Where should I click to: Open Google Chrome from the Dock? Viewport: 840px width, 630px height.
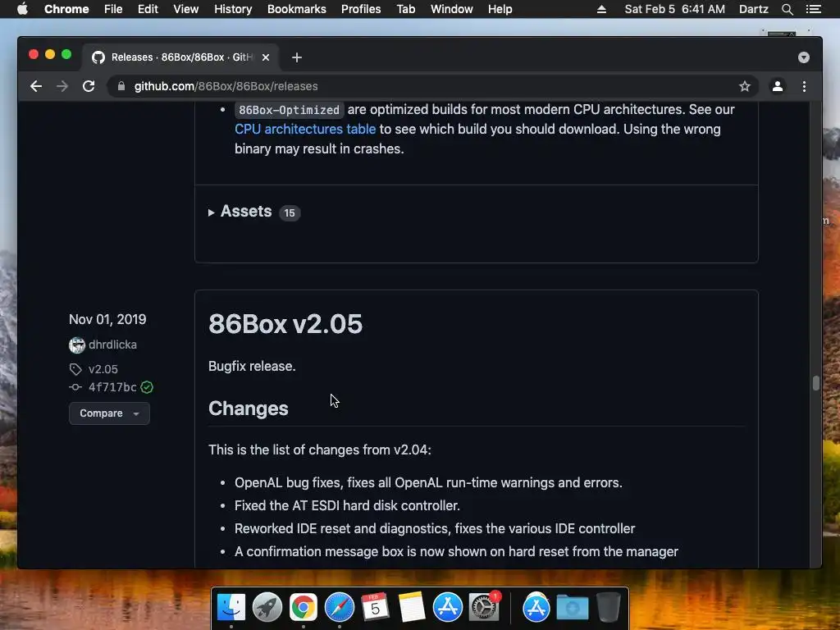(304, 608)
